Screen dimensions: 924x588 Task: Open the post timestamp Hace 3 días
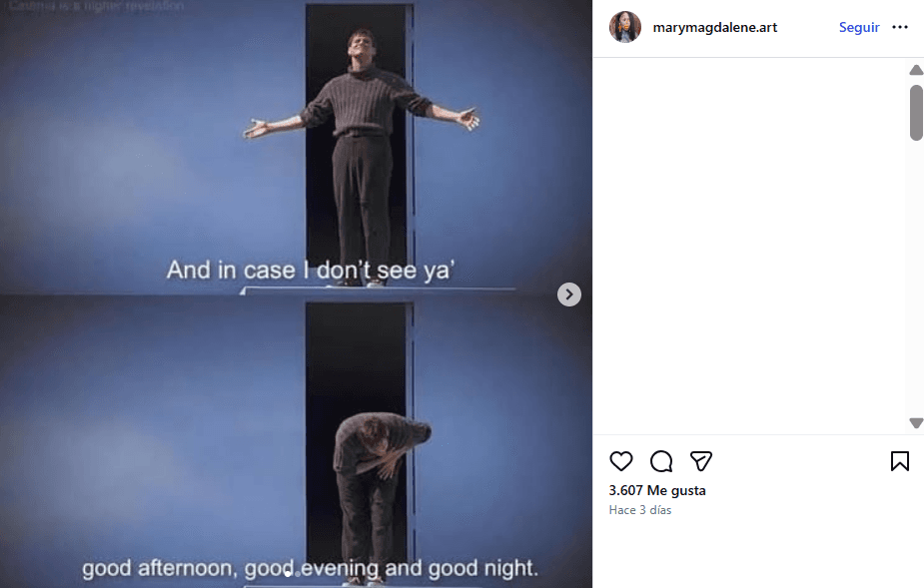[x=639, y=509]
